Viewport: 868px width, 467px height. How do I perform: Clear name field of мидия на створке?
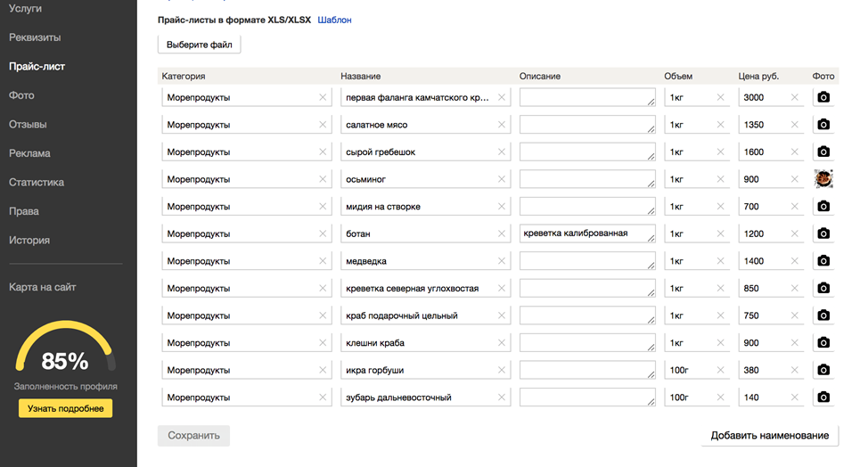pos(502,207)
